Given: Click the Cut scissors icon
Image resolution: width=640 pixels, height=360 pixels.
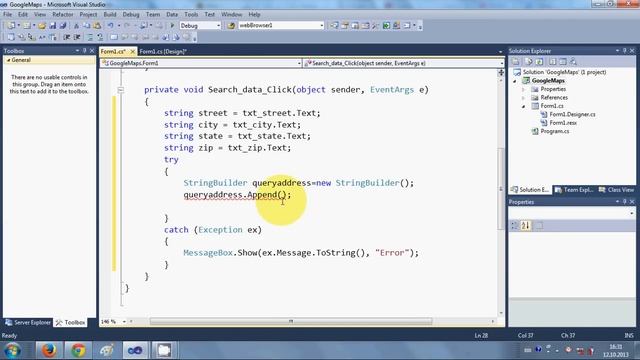Looking at the screenshot, I should [x=76, y=26].
